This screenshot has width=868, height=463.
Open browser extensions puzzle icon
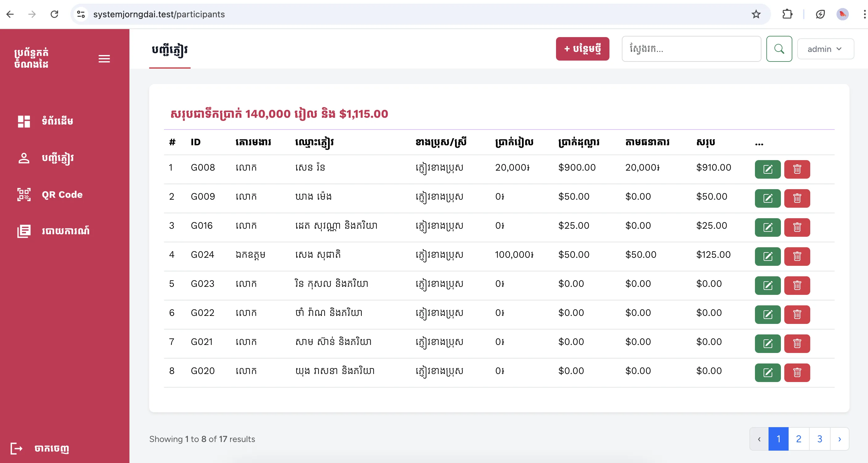click(x=787, y=14)
